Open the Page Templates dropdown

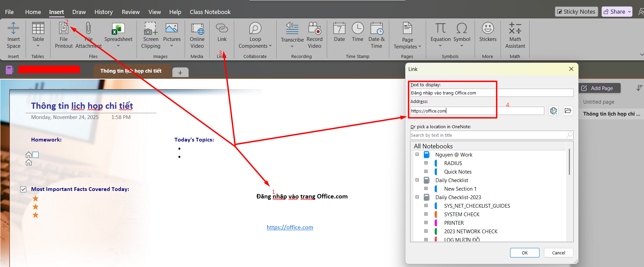coord(407,47)
